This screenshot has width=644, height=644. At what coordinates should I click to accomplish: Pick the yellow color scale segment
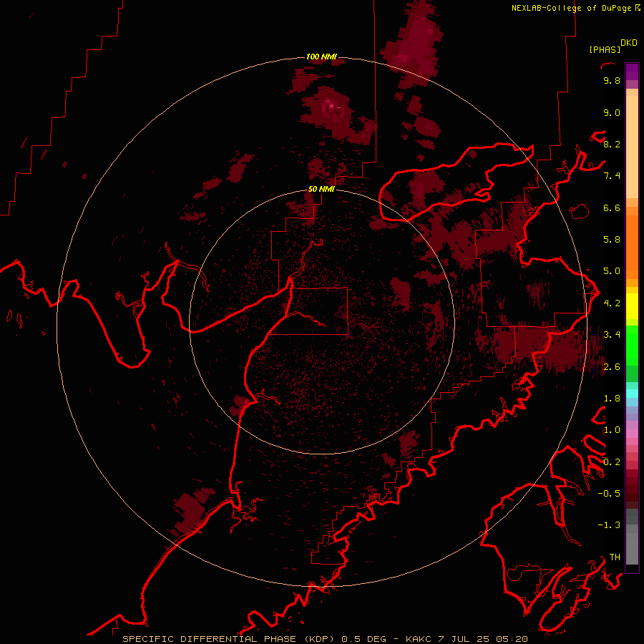632,306
